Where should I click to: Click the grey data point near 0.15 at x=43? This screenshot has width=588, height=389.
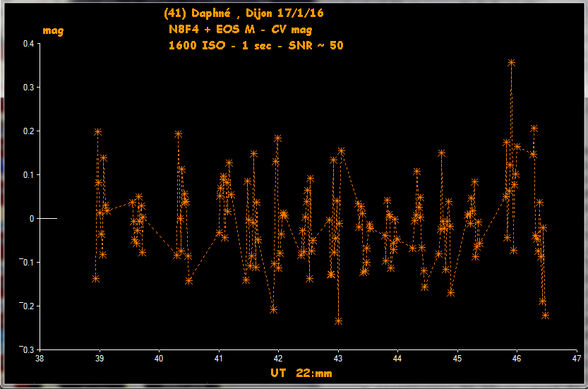tap(342, 151)
